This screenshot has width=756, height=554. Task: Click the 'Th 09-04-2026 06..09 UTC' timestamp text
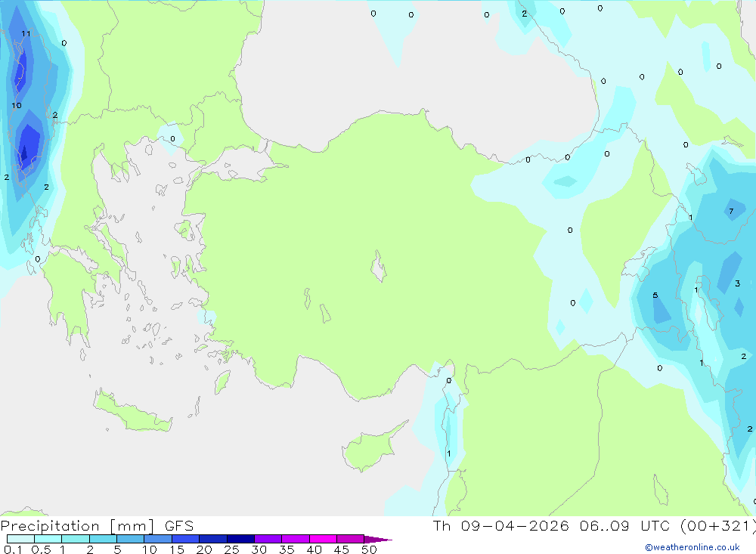554,525
